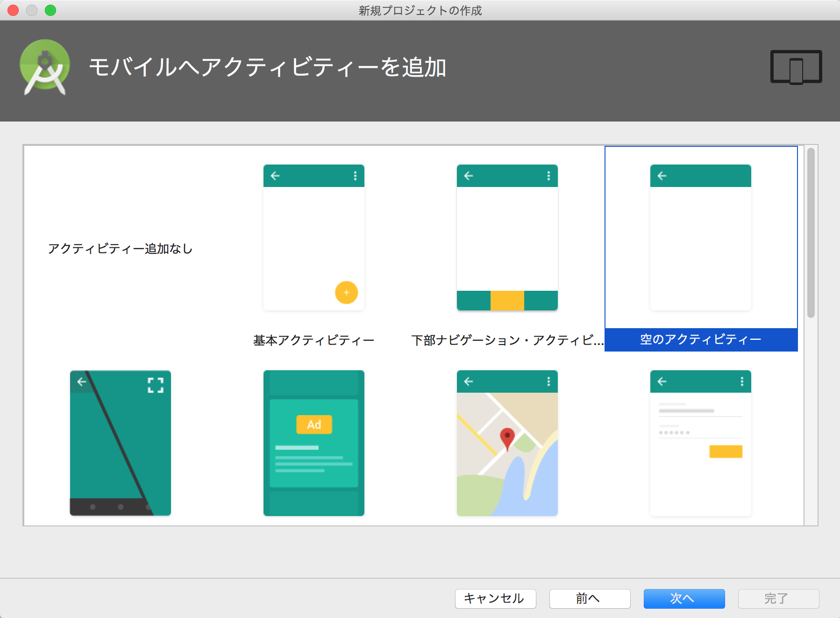
Task: Select the 基本アクティビティー template thumbnail
Action: [x=313, y=237]
